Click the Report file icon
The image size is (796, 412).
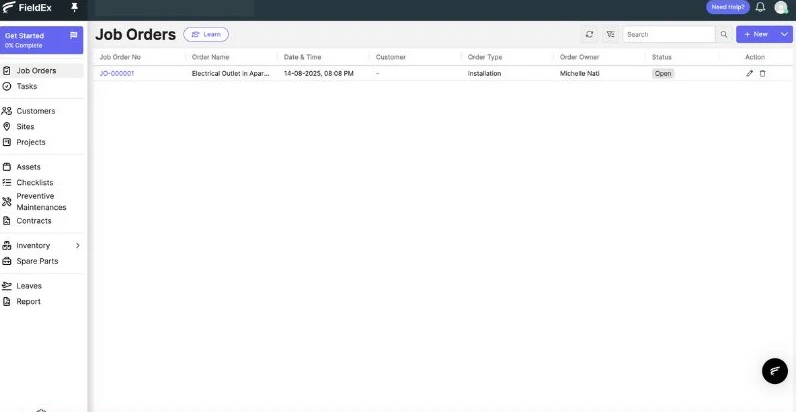pyautogui.click(x=7, y=301)
